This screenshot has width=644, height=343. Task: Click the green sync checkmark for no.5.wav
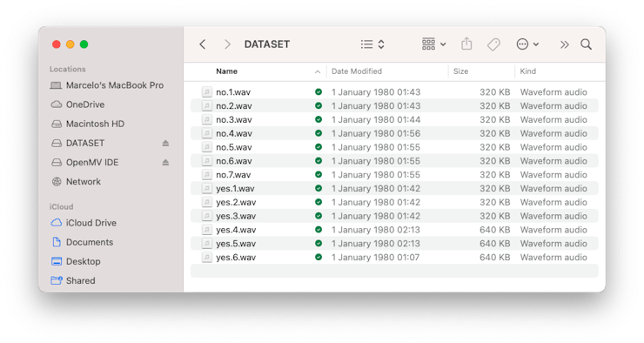tap(319, 147)
